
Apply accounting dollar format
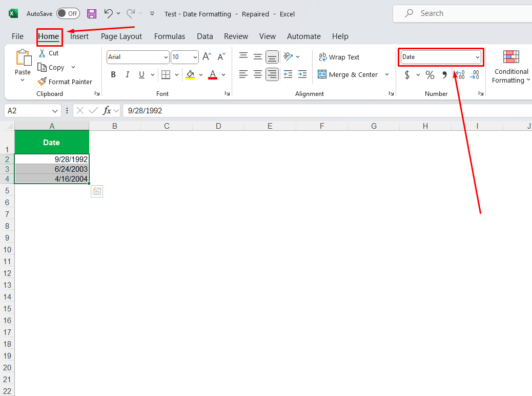click(x=407, y=75)
